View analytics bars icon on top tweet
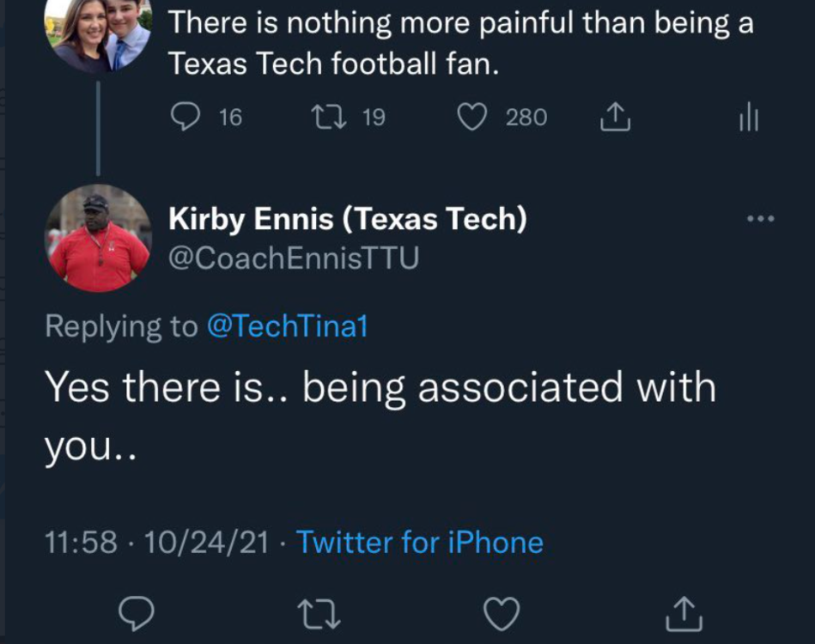Image resolution: width=815 pixels, height=644 pixels. coord(749,118)
